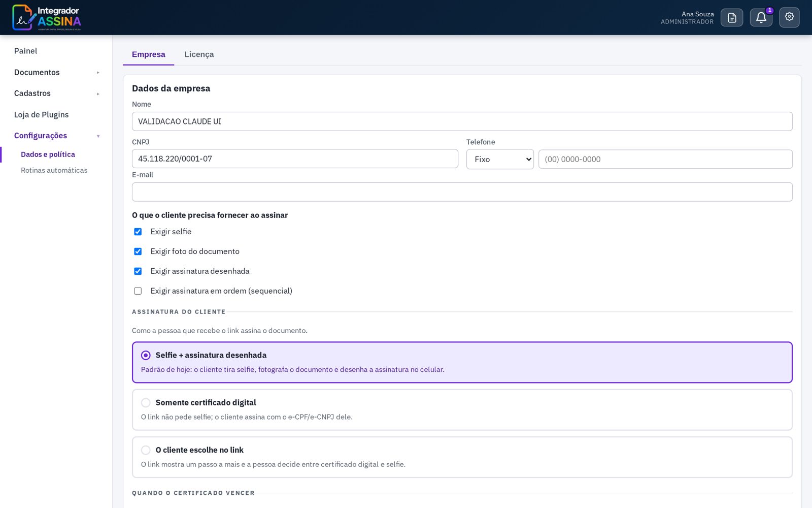Switch to the Licença tab
812x508 pixels.
199,54
